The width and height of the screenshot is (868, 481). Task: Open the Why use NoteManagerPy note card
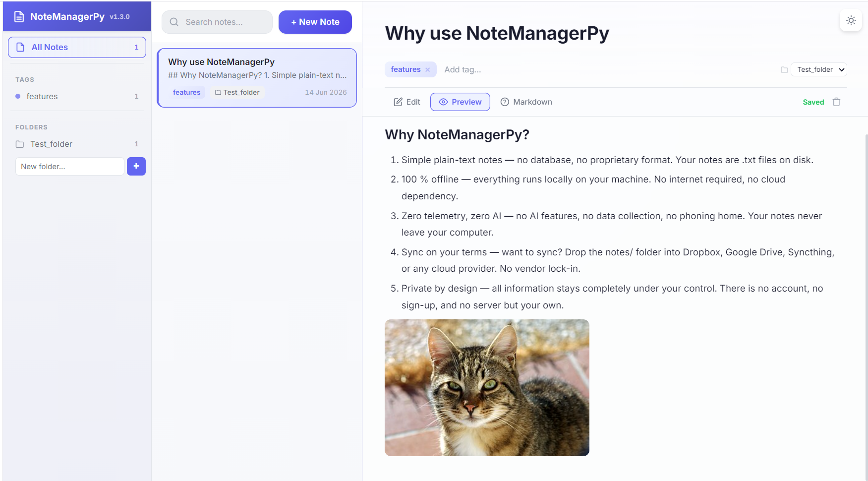coord(257,78)
